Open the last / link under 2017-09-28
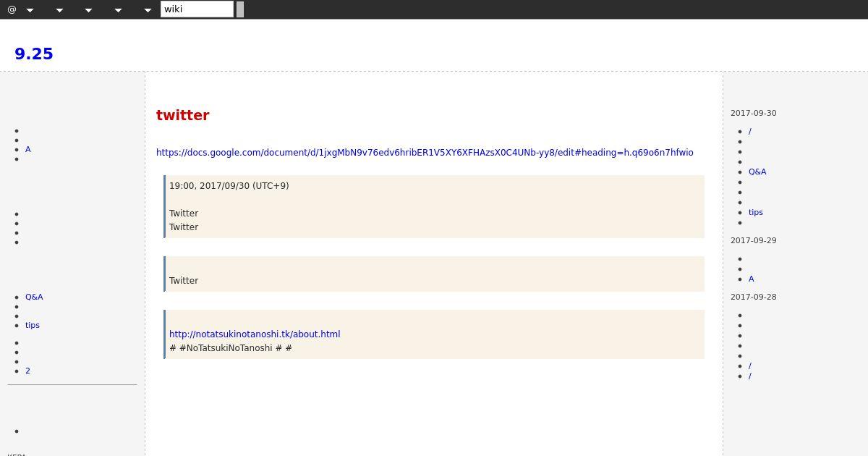This screenshot has width=868, height=456. tap(750, 376)
